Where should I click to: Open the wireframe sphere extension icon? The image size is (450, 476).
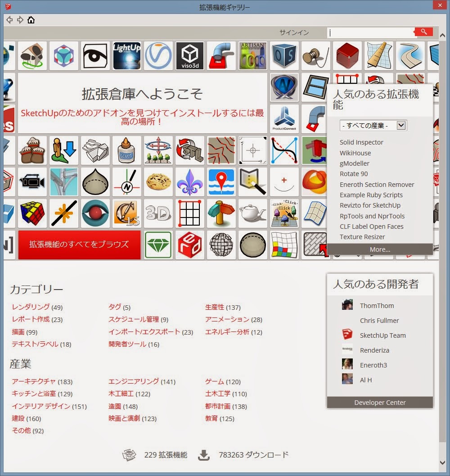[x=221, y=245]
